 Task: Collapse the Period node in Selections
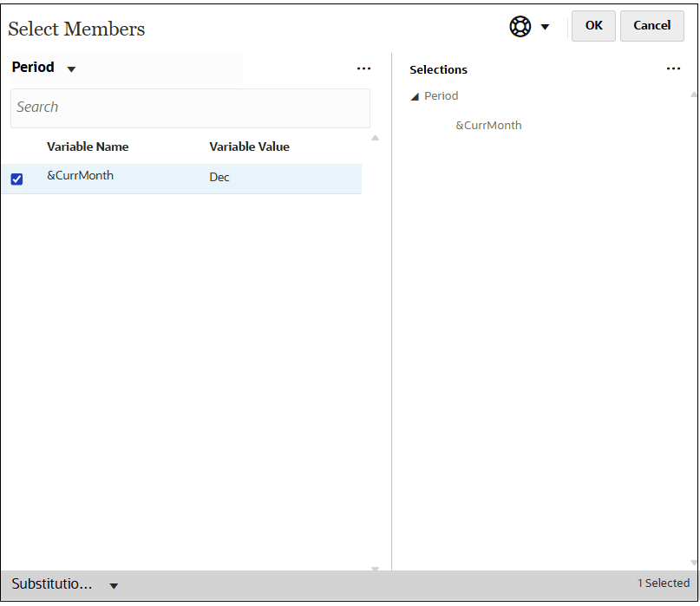point(414,96)
